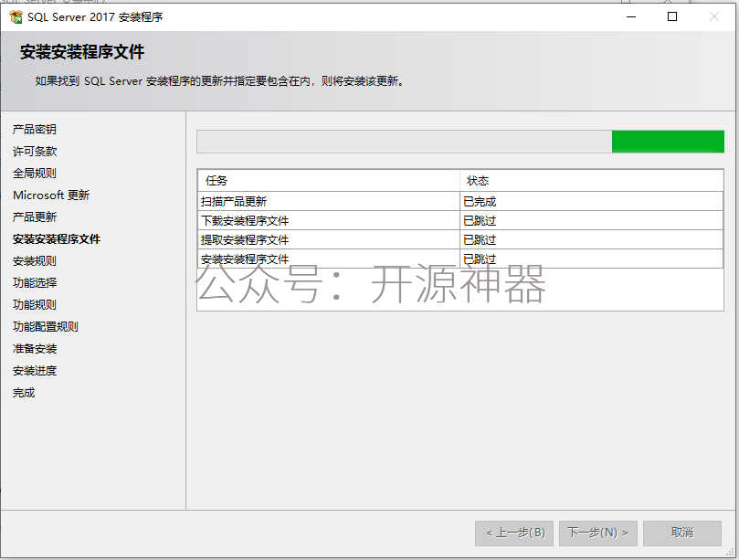Click 已跳过 status for 下载安装程序文件

(592, 220)
